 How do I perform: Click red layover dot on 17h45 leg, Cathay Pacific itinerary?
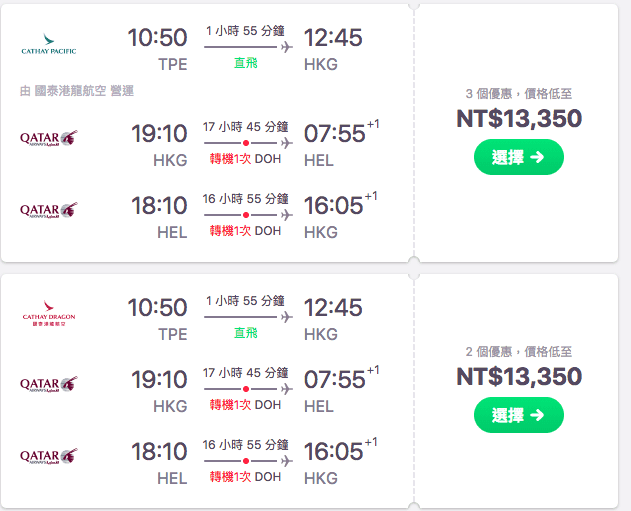point(245,142)
